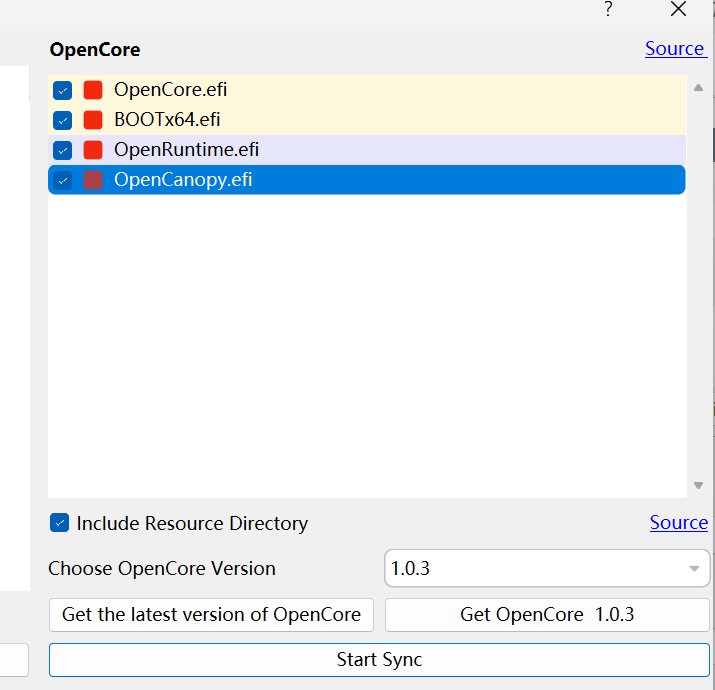Click the red status icon beside OpenRuntime.efi
Image resolution: width=715 pixels, height=690 pixels.
pos(93,150)
